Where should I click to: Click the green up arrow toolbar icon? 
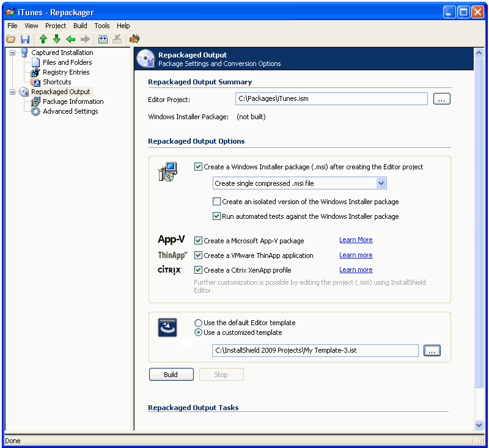(x=43, y=39)
